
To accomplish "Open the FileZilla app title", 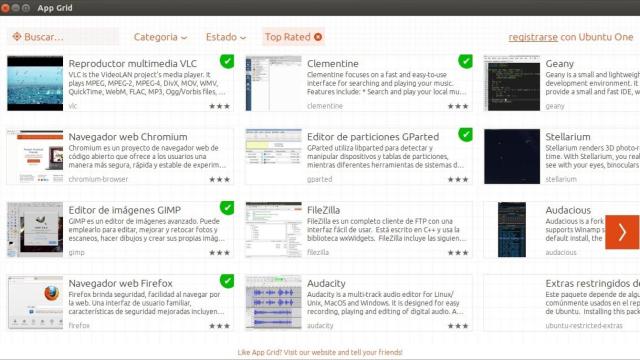I will click(x=323, y=210).
